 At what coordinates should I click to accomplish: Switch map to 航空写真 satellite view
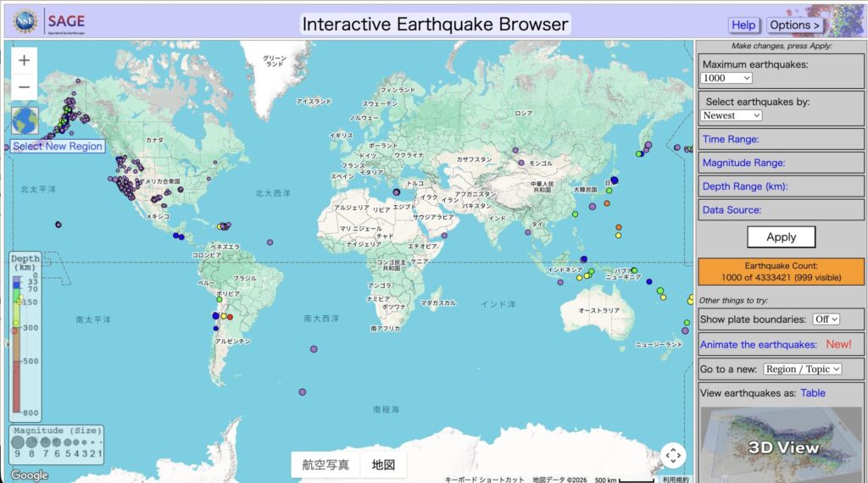[x=325, y=464]
